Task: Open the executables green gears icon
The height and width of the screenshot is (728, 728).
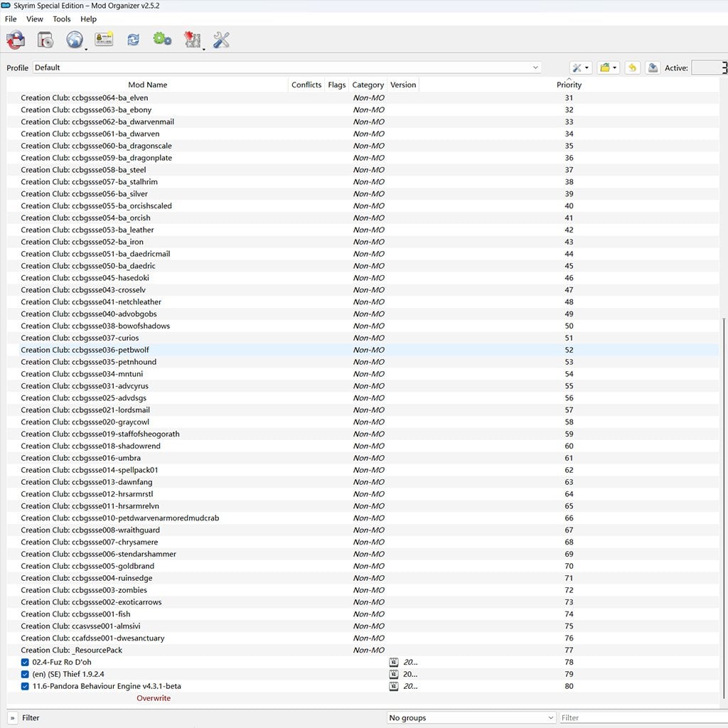Action: pyautogui.click(x=162, y=39)
